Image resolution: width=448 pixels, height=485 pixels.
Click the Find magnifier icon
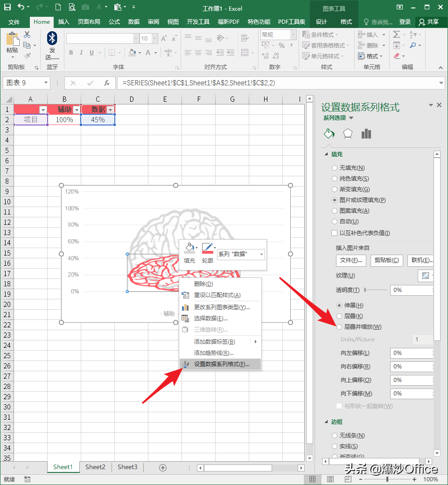point(413,45)
